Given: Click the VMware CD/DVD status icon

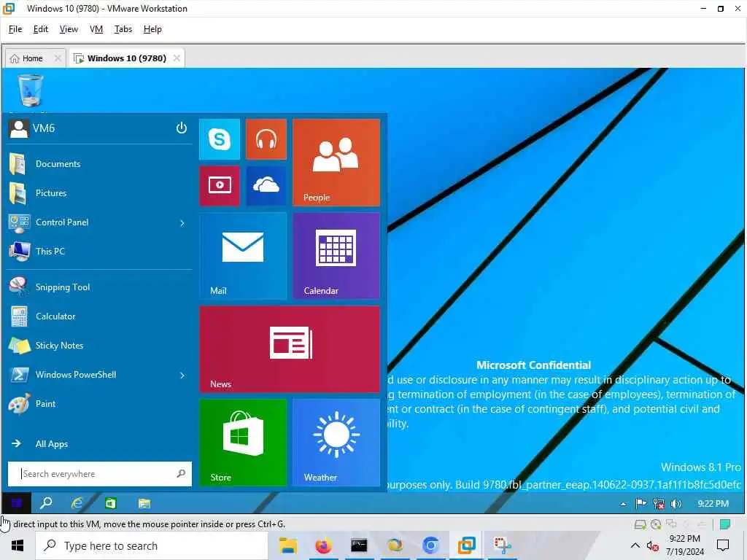Looking at the screenshot, I should coord(656,524).
